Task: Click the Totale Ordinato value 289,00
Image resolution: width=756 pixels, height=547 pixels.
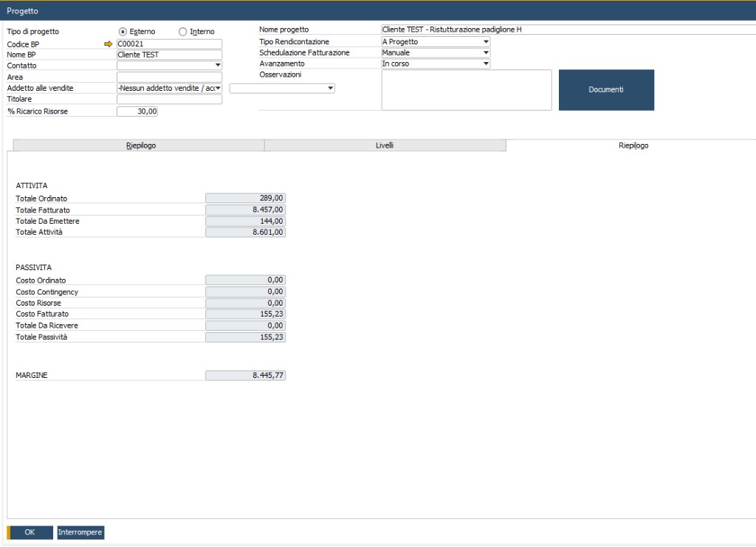Action: point(245,198)
